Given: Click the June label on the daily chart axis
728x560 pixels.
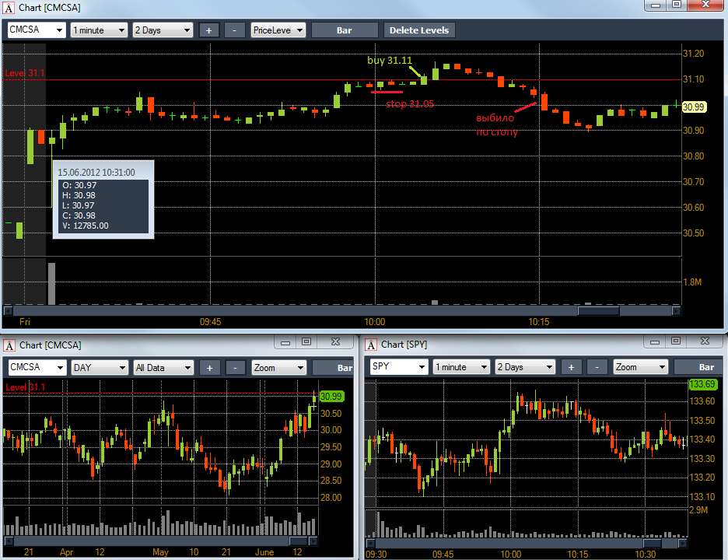Looking at the screenshot, I should pyautogui.click(x=264, y=552).
